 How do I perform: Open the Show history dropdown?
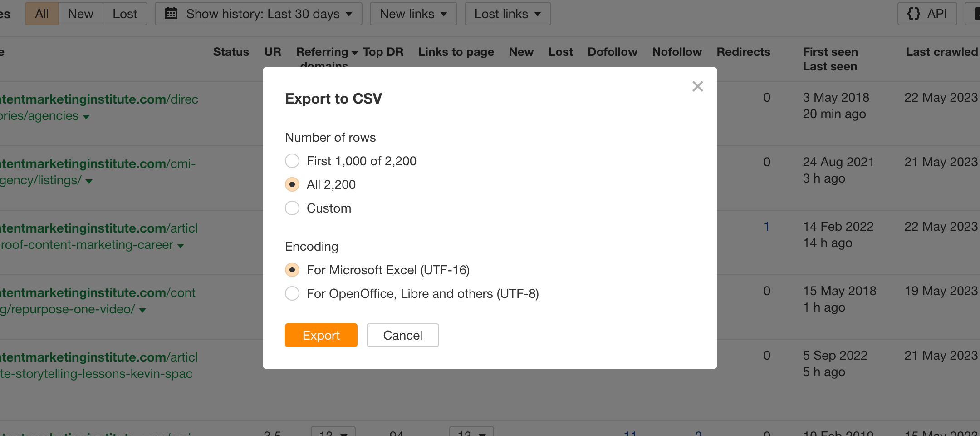259,14
